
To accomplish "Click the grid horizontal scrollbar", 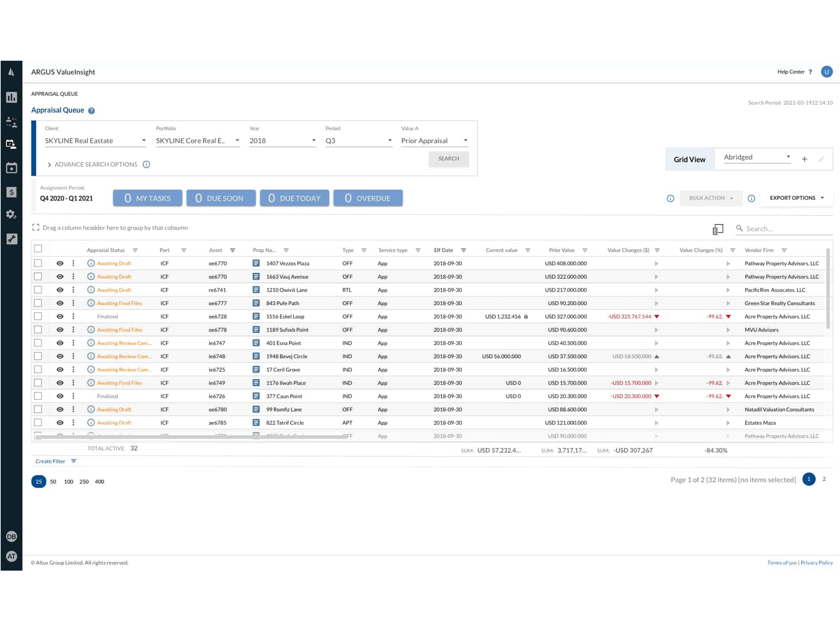I will [x=191, y=437].
